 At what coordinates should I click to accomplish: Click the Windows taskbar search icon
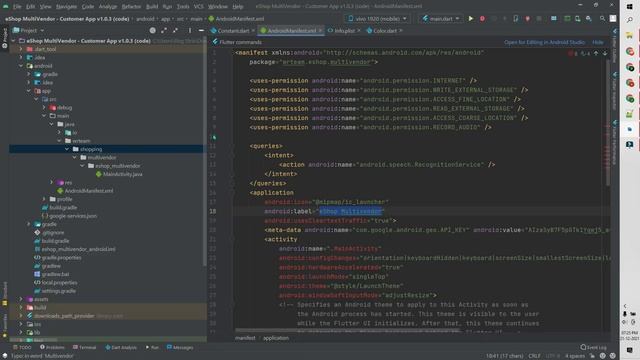pyautogui.click(x=629, y=20)
